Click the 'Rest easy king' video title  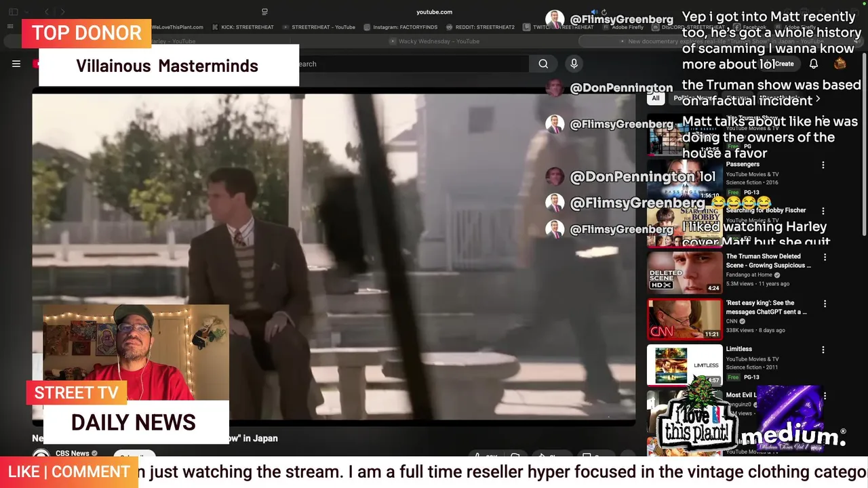coord(766,308)
